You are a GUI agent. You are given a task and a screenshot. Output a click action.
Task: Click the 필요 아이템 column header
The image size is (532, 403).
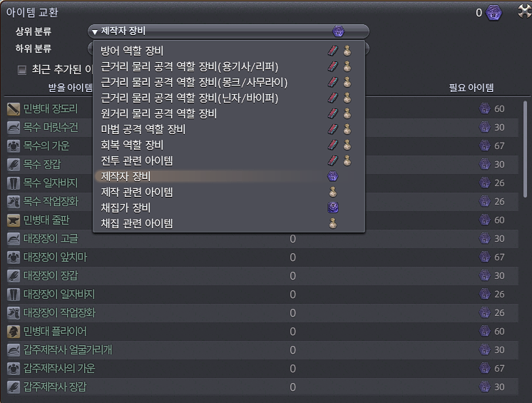471,88
